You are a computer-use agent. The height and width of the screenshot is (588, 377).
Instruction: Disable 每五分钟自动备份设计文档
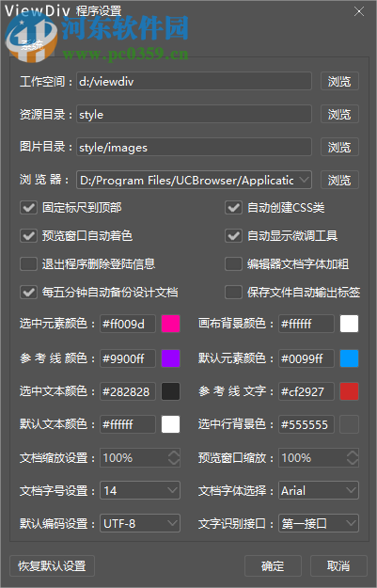28,293
